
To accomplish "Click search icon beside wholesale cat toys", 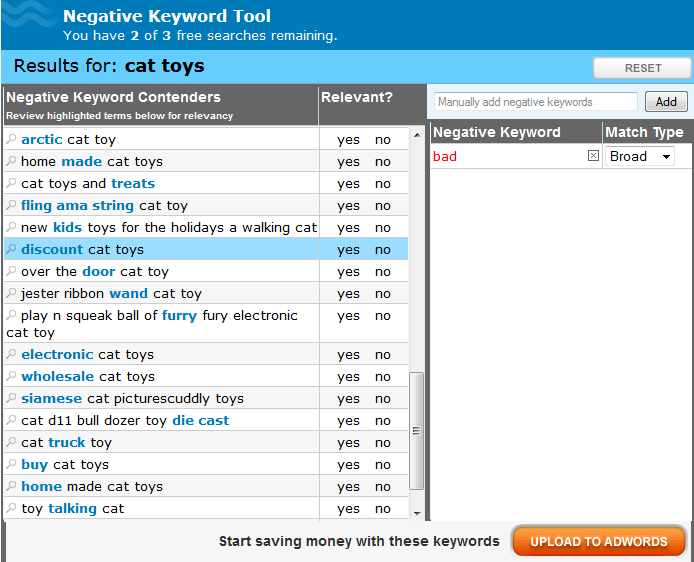I will coord(12,377).
